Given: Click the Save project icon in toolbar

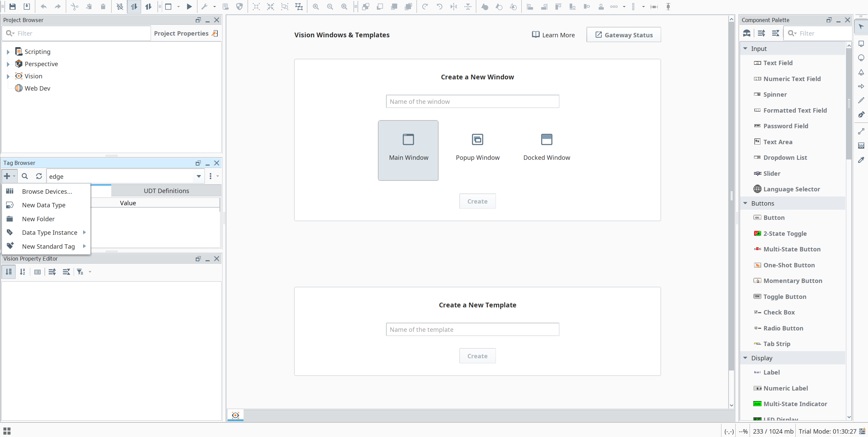Looking at the screenshot, I should click(13, 6).
